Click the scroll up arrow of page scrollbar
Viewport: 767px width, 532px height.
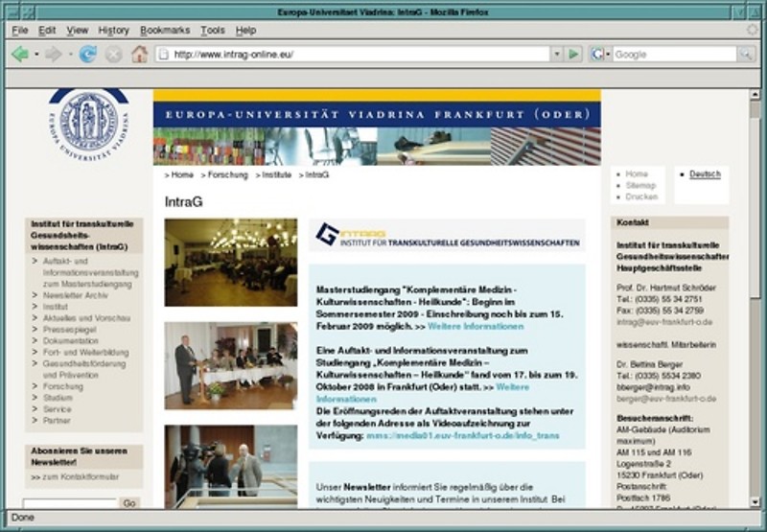(x=755, y=95)
